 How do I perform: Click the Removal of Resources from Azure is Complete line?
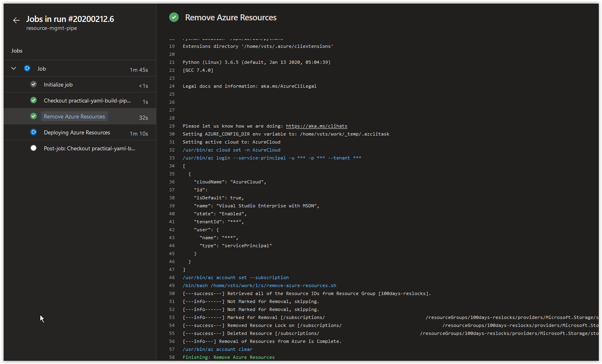tap(262, 341)
